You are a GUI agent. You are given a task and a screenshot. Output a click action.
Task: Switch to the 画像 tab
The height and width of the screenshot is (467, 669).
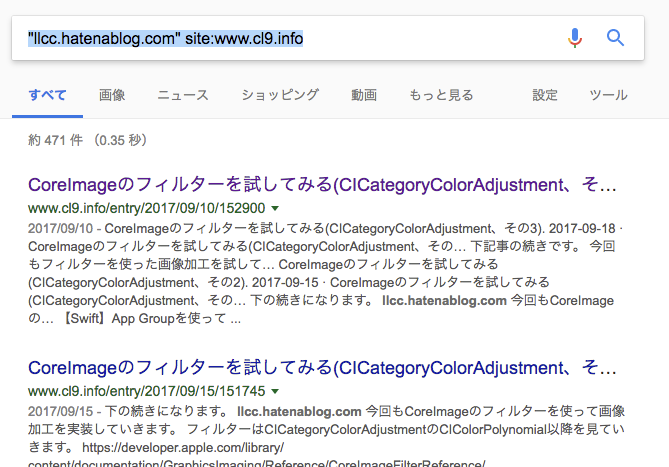pos(112,95)
